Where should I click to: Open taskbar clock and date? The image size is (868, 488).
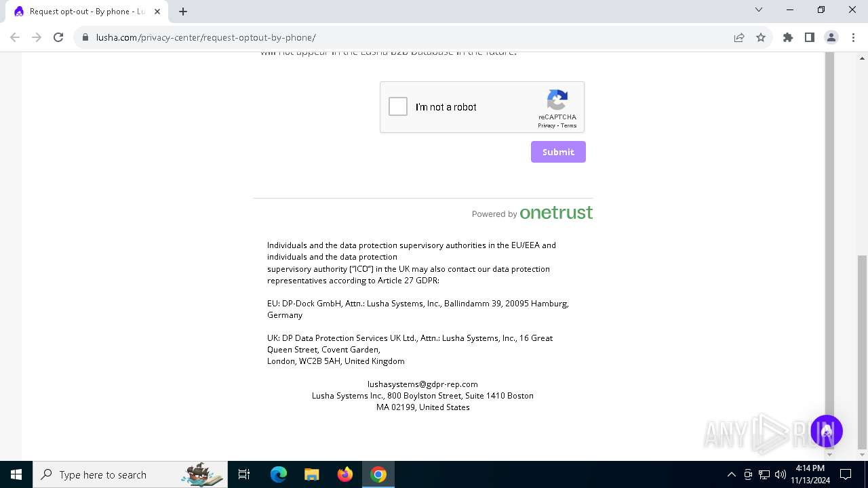[810, 474]
